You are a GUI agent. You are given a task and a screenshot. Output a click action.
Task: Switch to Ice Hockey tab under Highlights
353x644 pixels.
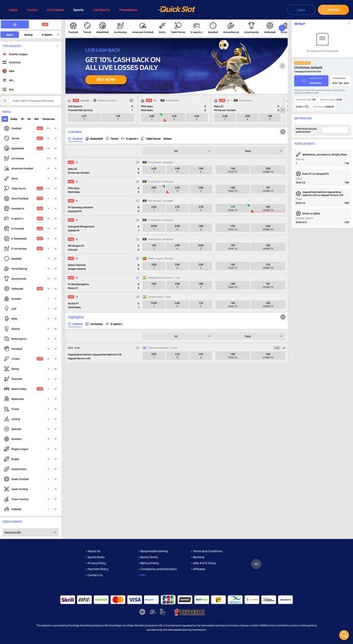click(94, 324)
